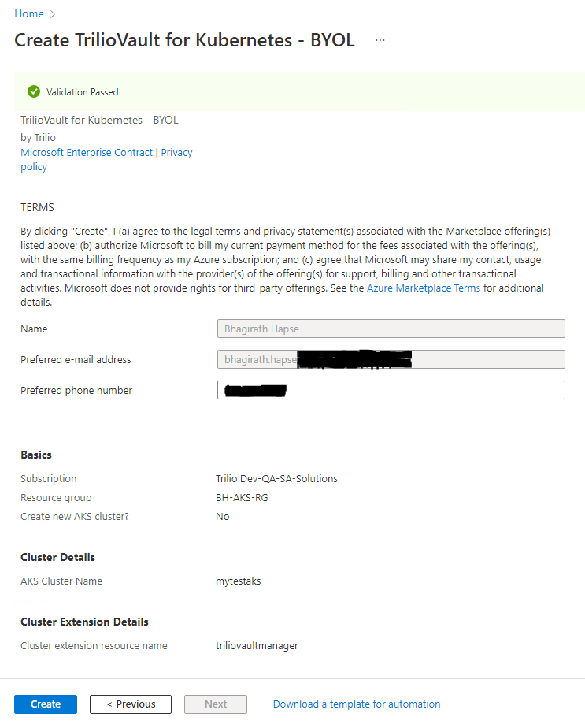Open the Microsoft Enterprise Contract link

87,153
